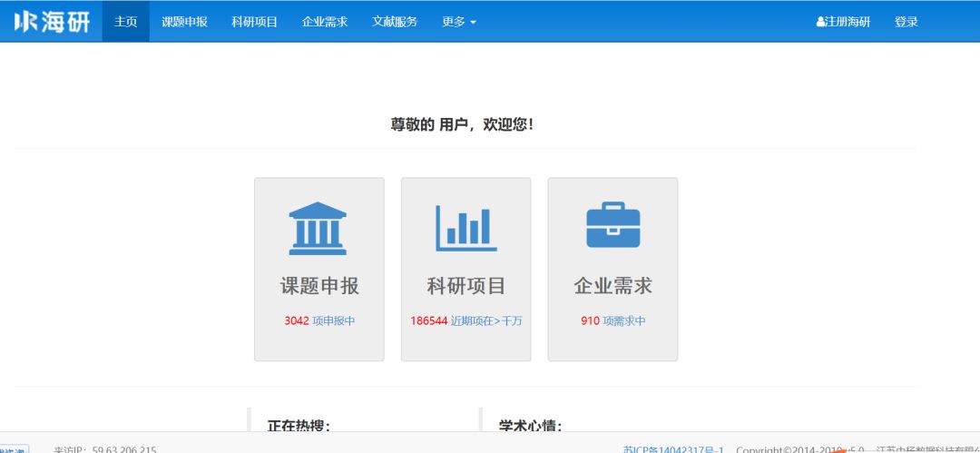The image size is (980, 453).
Task: Click the 海研 logo in the navbar
Action: pos(52,21)
